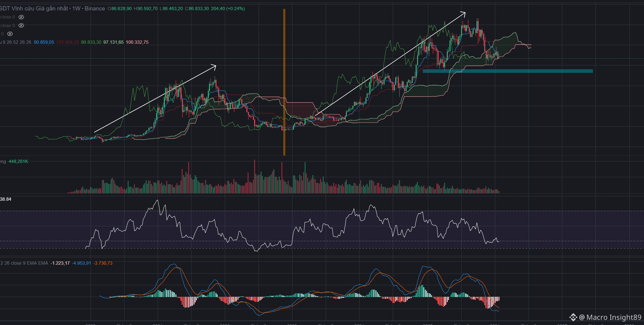Screen dimensions: 644x325
Task: Click the @ Macro Insight89 watermark text
Action: (610, 317)
